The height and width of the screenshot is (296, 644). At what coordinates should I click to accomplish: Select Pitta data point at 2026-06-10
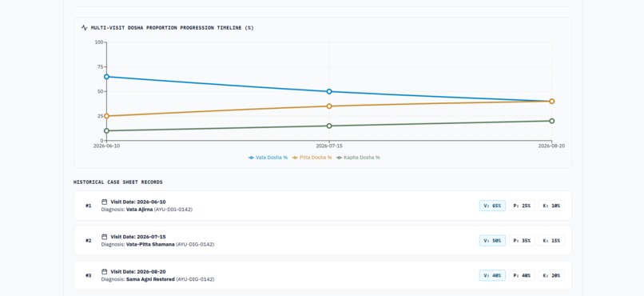(x=106, y=116)
